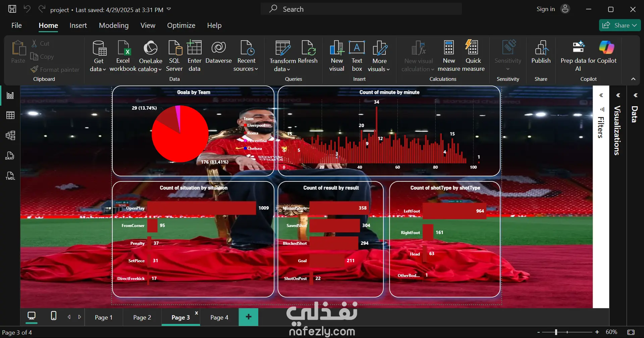Open More visuals gallery
The height and width of the screenshot is (338, 644).
(379, 56)
